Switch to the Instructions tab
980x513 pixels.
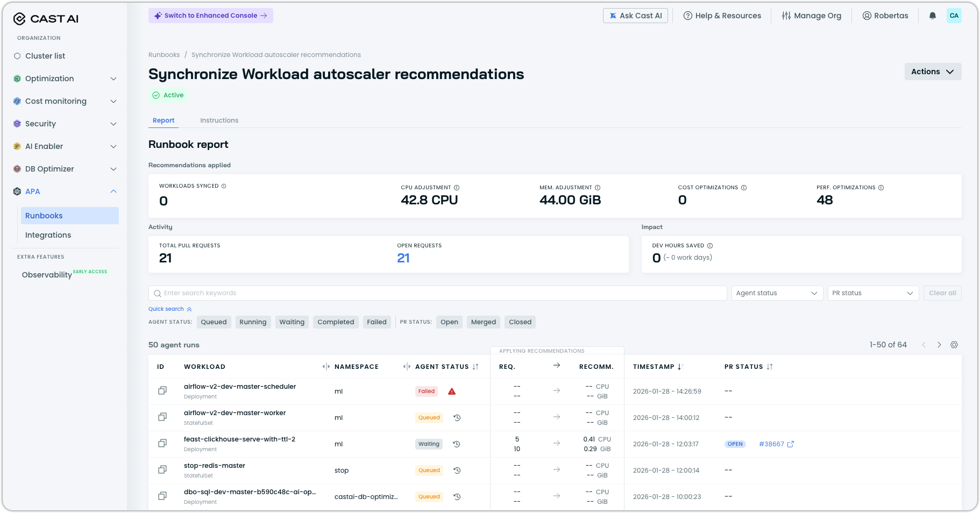[219, 120]
